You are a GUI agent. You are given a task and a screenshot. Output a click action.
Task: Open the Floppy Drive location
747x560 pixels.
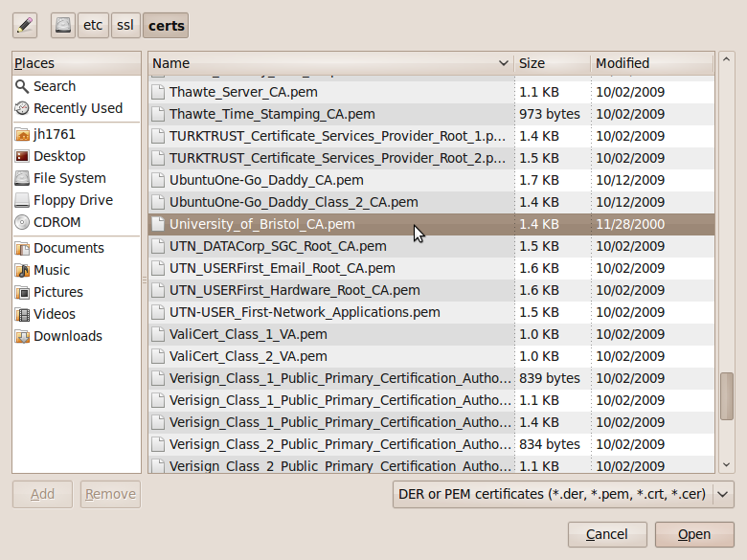(x=77, y=200)
